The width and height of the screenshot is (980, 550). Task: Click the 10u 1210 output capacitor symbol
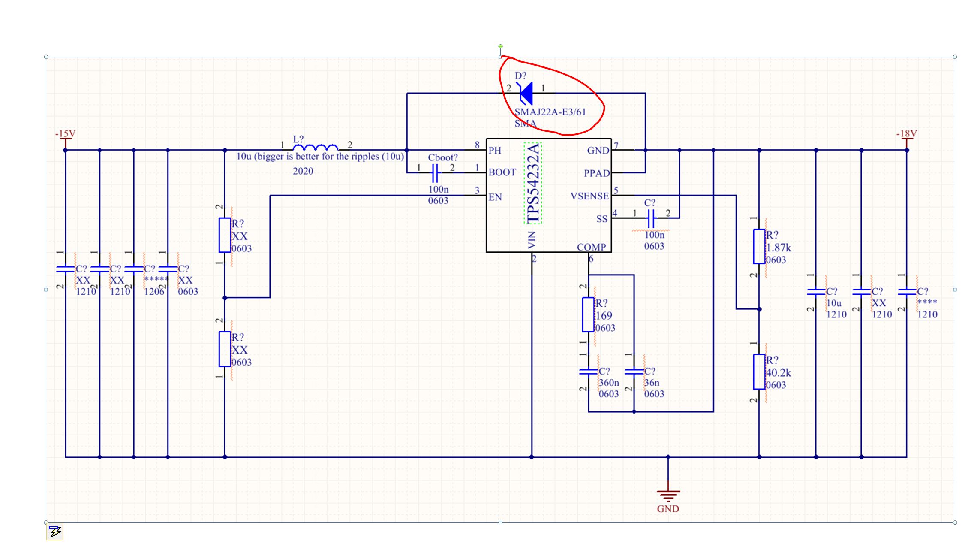point(816,292)
